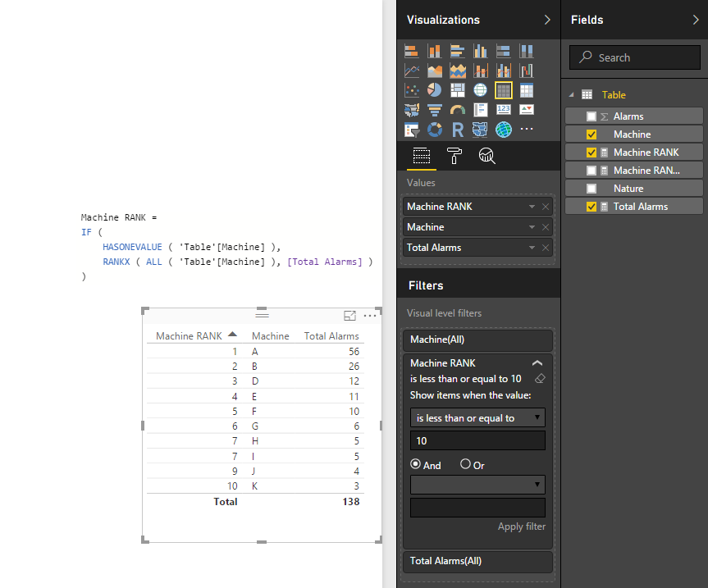Collapse the Fields pane
Image resolution: width=708 pixels, height=588 pixels.
[696, 20]
